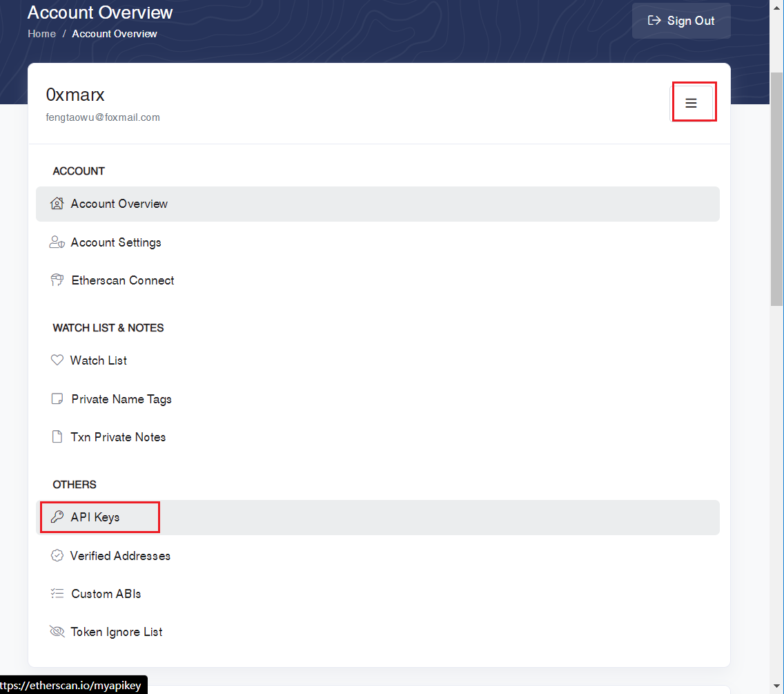Image resolution: width=784 pixels, height=694 pixels.
Task: Click the key icon beside API Keys
Action: coord(57,517)
